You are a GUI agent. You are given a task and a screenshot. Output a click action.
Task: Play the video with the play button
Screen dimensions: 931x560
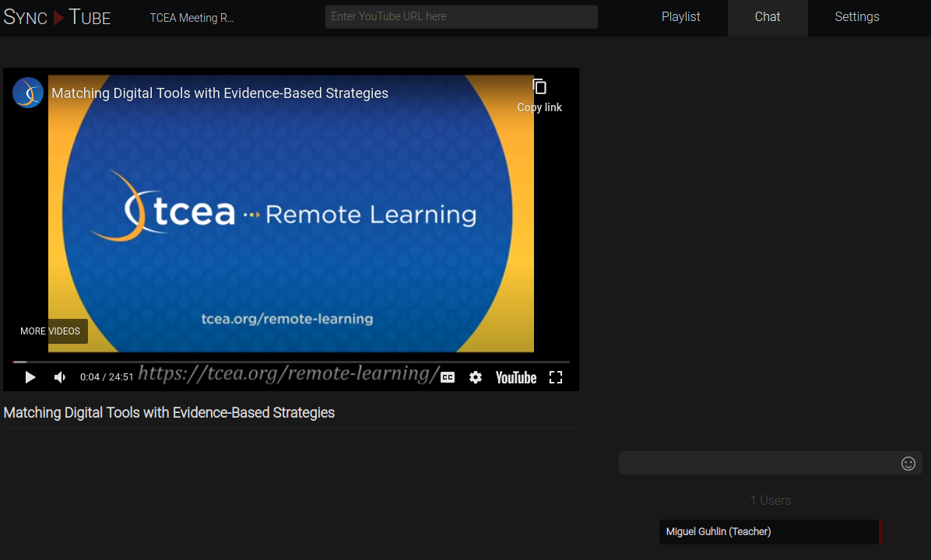30,377
